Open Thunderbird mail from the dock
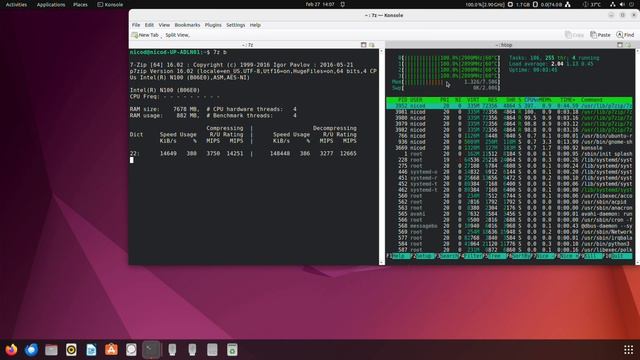 tap(31, 350)
